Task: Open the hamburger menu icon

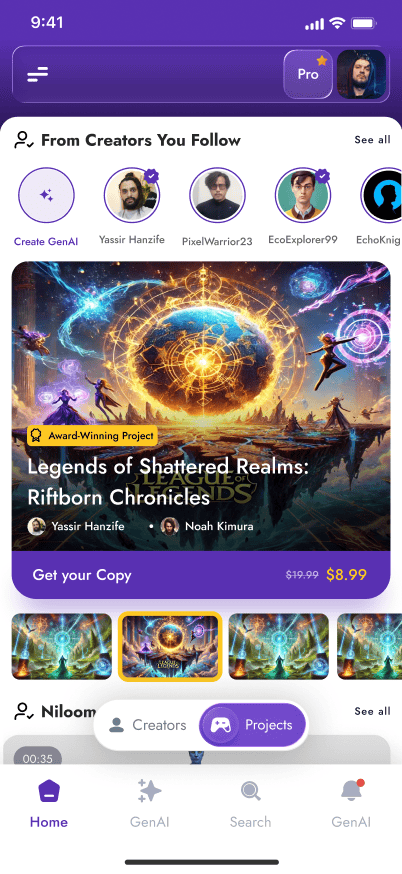Action: point(37,74)
